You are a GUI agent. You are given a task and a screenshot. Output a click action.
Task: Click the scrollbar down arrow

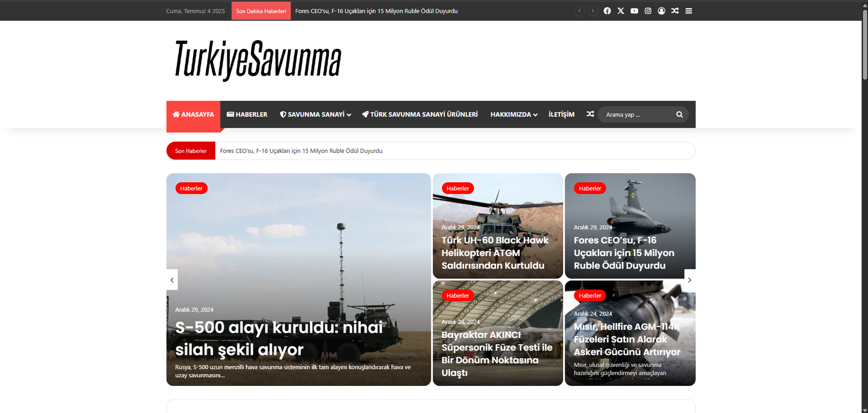click(x=865, y=410)
